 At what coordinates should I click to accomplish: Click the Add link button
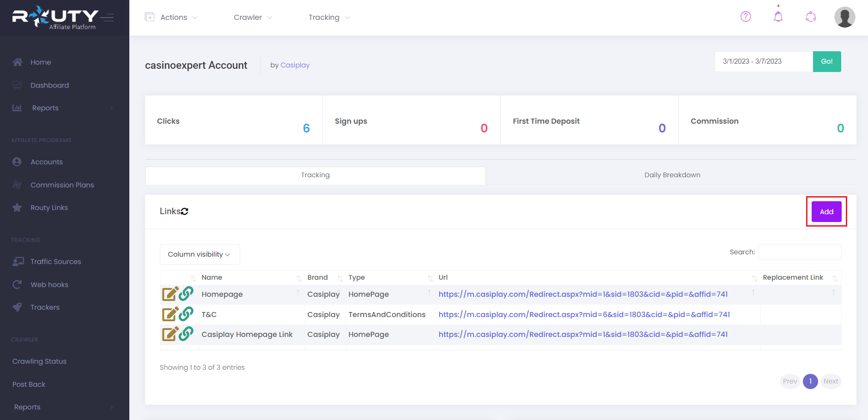826,212
